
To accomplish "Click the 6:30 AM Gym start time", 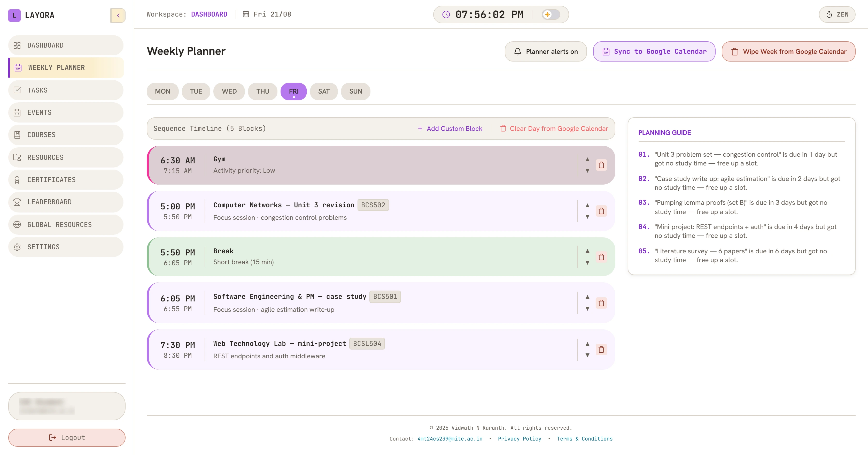I will (177, 161).
